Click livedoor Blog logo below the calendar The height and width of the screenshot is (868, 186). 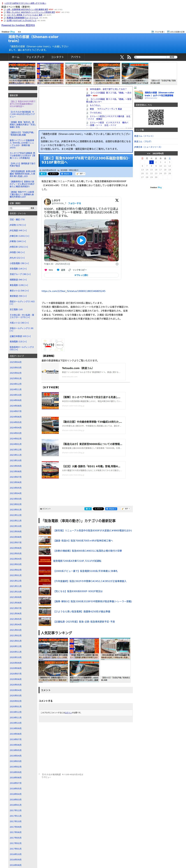coord(156,187)
